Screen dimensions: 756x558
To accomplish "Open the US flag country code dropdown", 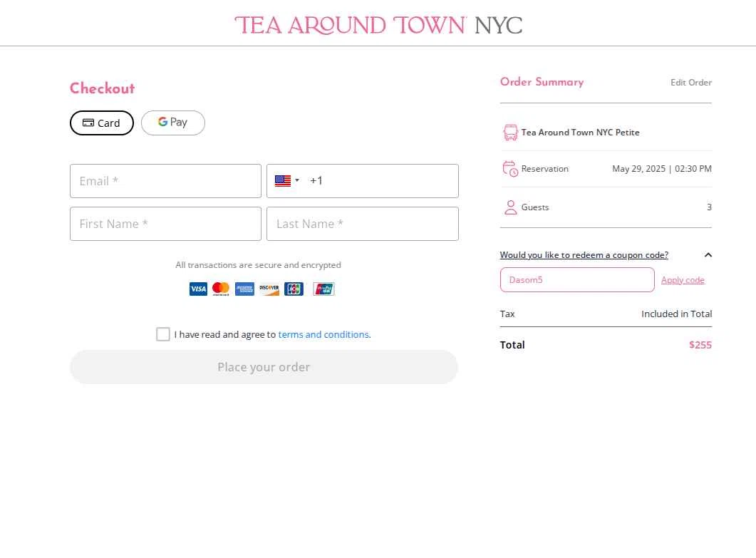I will [287, 180].
